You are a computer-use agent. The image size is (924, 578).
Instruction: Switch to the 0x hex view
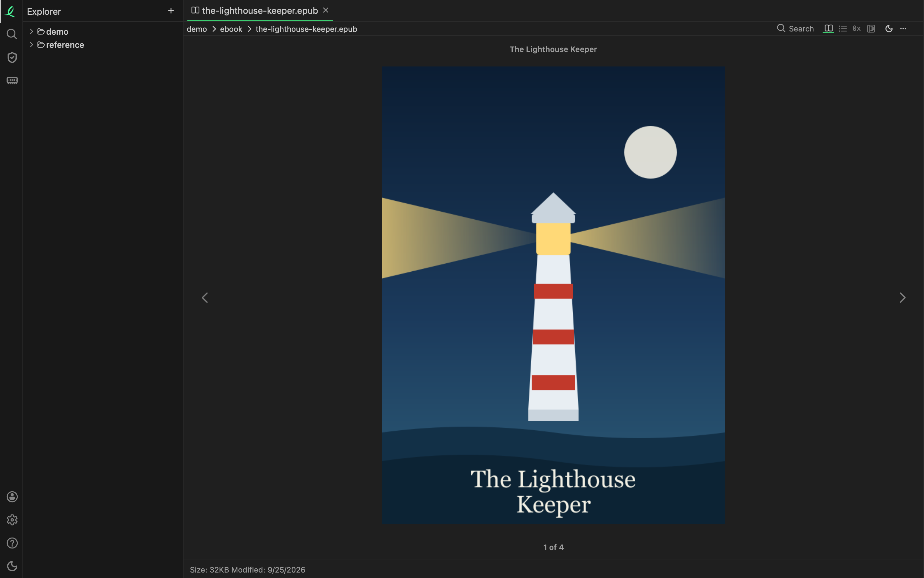(x=856, y=29)
